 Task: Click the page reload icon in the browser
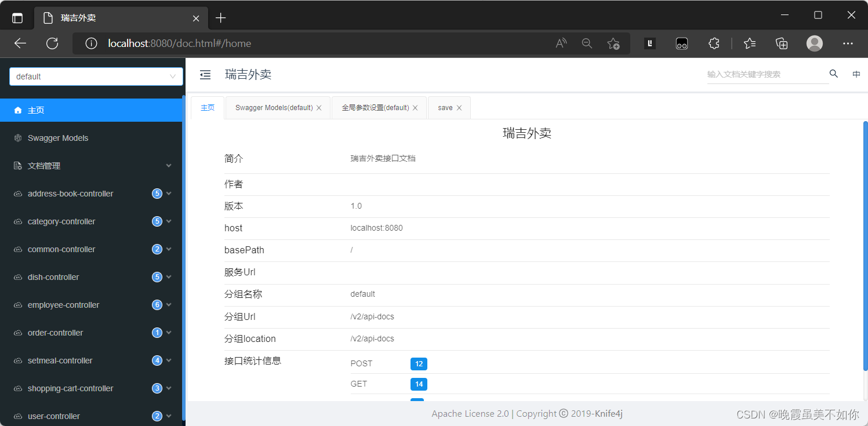(52, 43)
